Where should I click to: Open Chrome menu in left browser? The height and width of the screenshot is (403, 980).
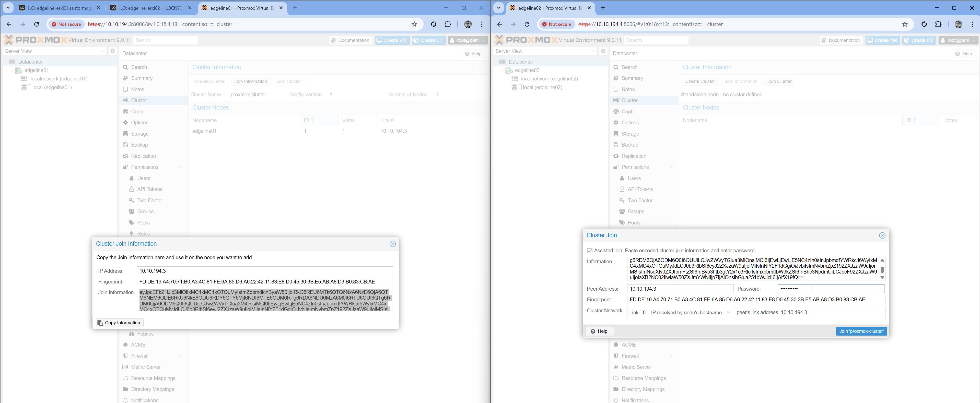pos(482,24)
